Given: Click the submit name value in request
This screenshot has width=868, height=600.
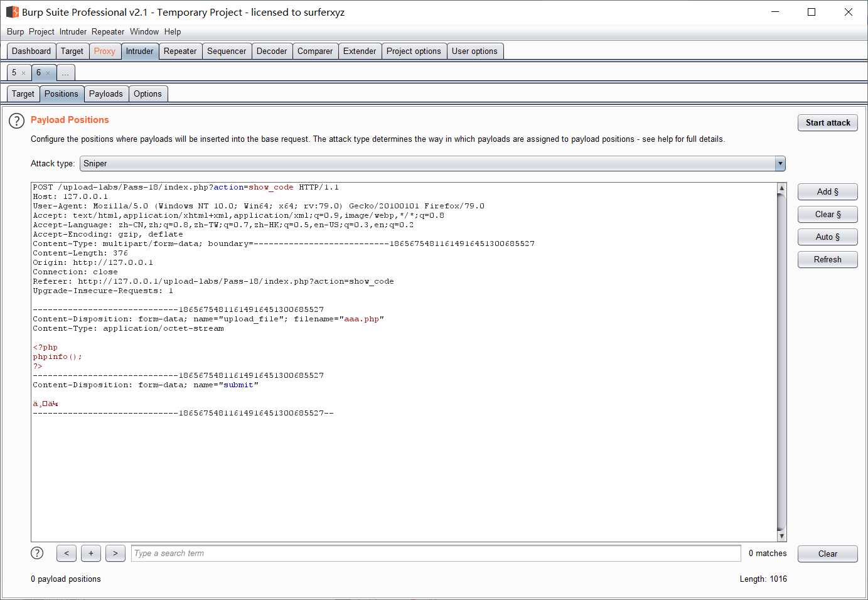Looking at the screenshot, I should (x=238, y=385).
